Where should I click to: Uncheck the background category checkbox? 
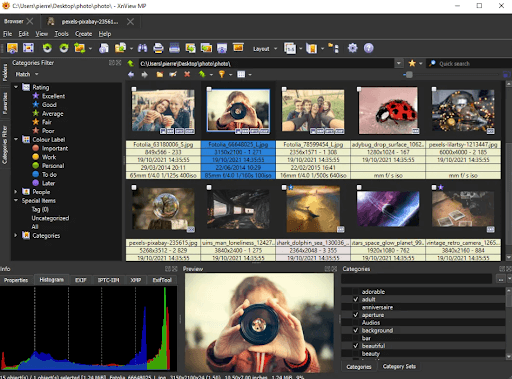coord(356,330)
